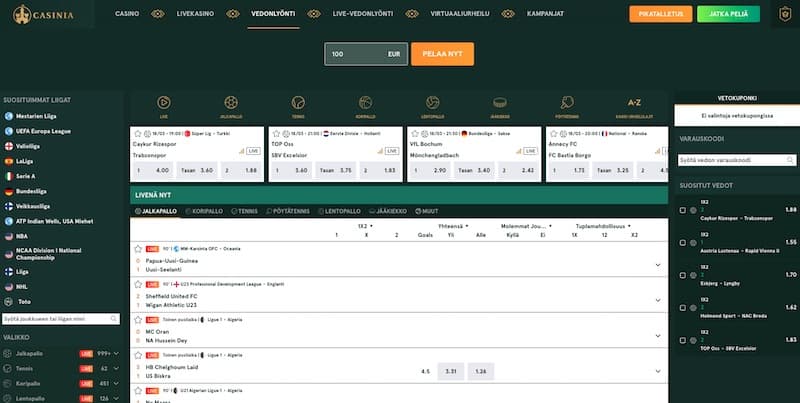
Task: Check the Caykur Rizespor - Trabzonspor popular bet
Action: pos(683,210)
